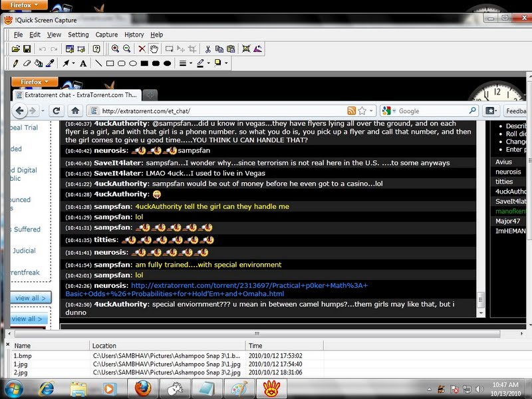Click the red X delete icon

[142, 49]
